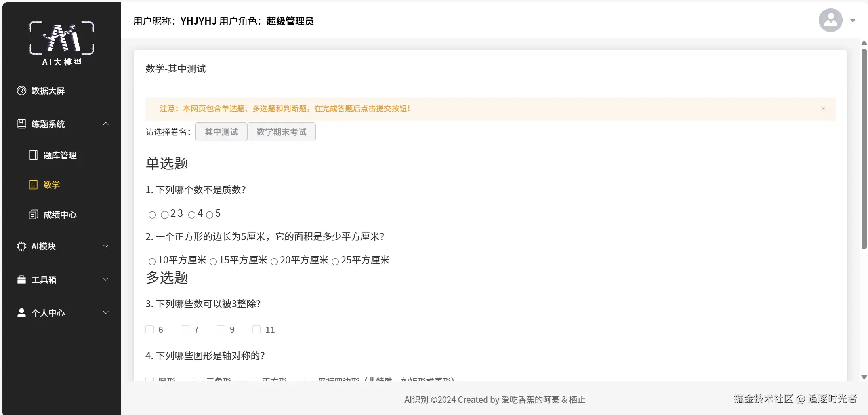Click the footer text AI识别 ©2024
This screenshot has height=415, width=868.
tap(495, 400)
